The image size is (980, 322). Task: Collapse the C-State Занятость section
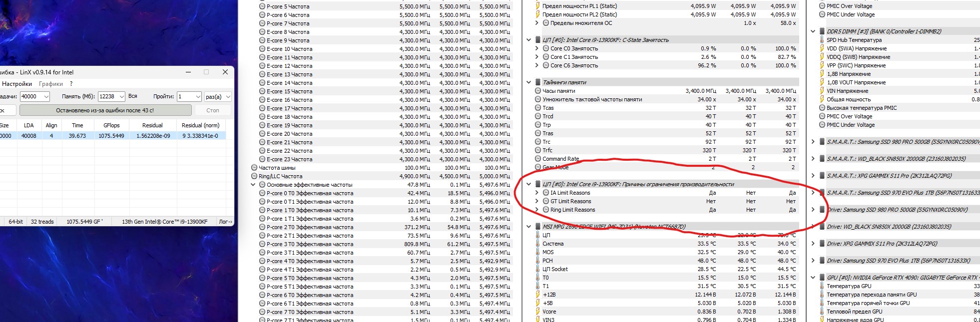click(528, 40)
